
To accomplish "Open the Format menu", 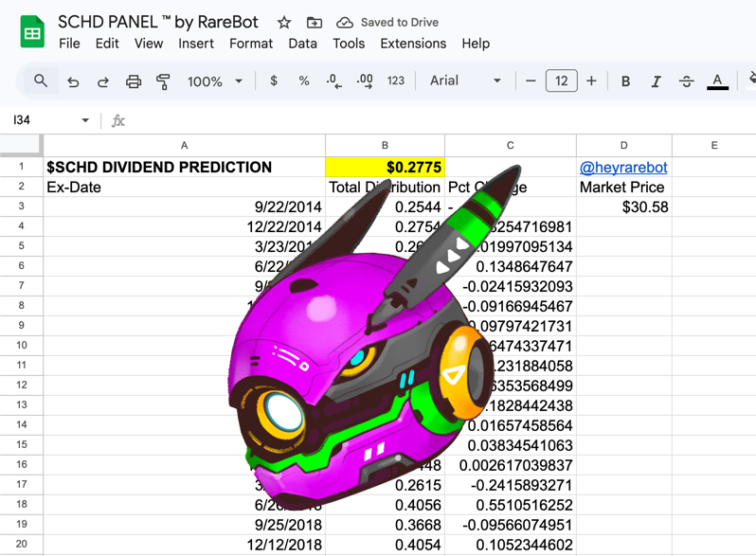I will pos(251,44).
